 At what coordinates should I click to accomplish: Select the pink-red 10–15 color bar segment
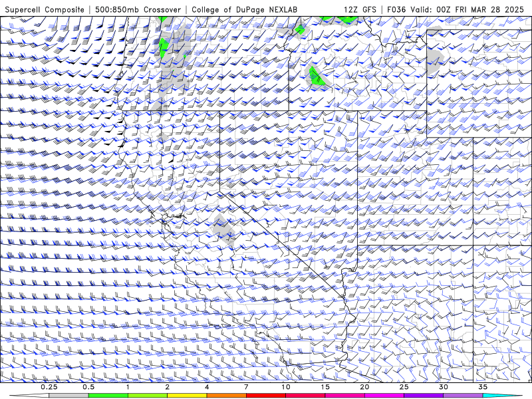(x=305, y=396)
